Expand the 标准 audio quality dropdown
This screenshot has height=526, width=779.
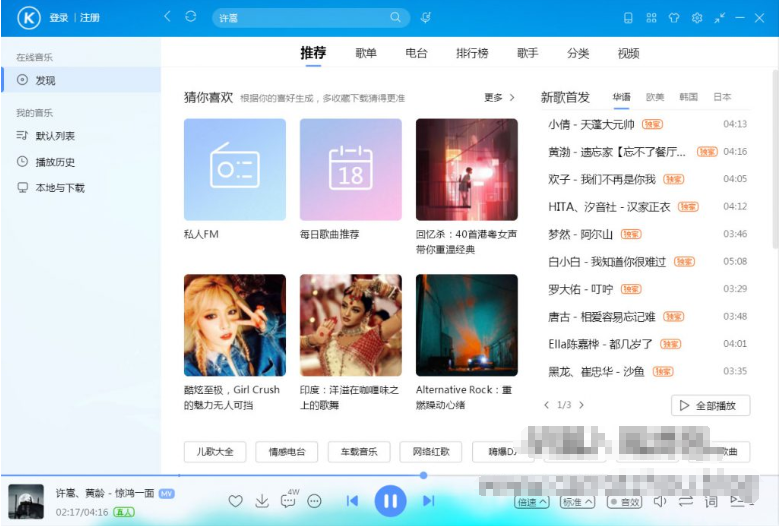(577, 502)
